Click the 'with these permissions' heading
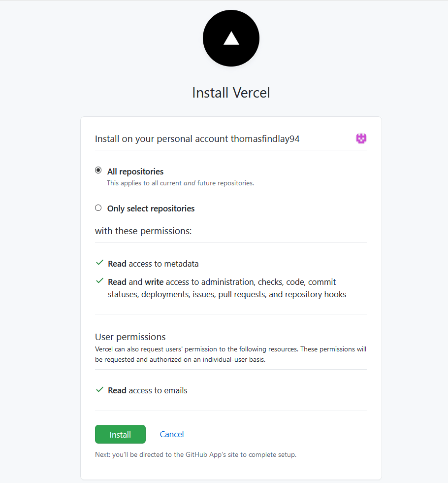 click(143, 231)
